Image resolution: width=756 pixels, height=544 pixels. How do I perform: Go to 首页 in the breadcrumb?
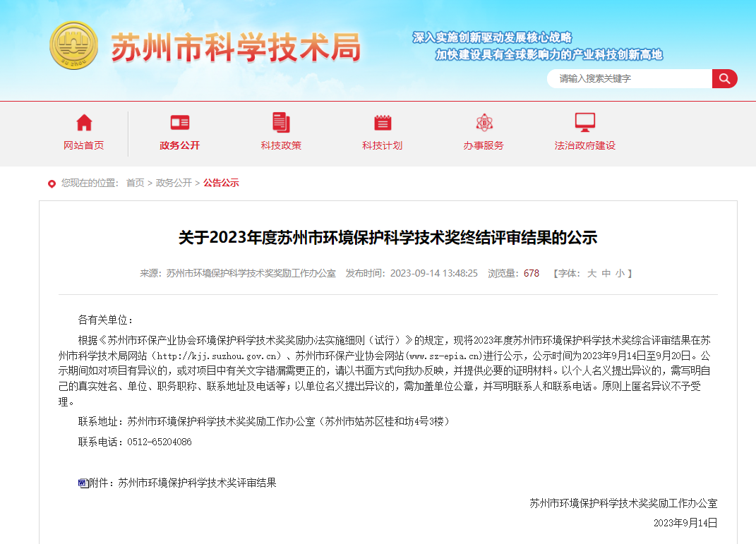point(135,183)
